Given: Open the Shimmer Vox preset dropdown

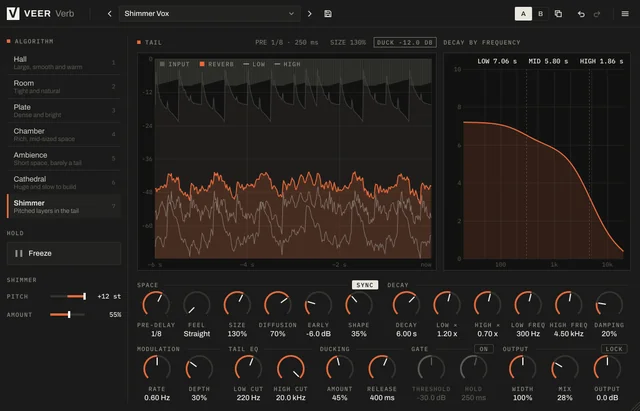Looking at the screenshot, I should tap(209, 13).
